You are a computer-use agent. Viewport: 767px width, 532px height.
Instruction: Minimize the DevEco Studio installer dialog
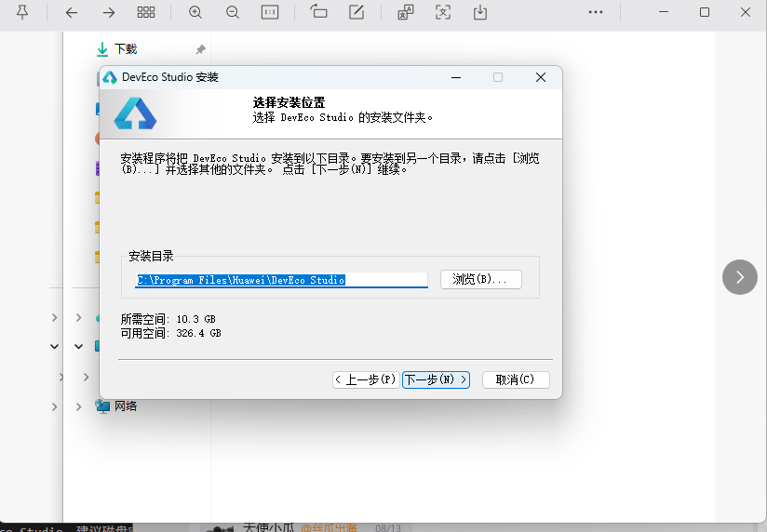[x=456, y=77]
